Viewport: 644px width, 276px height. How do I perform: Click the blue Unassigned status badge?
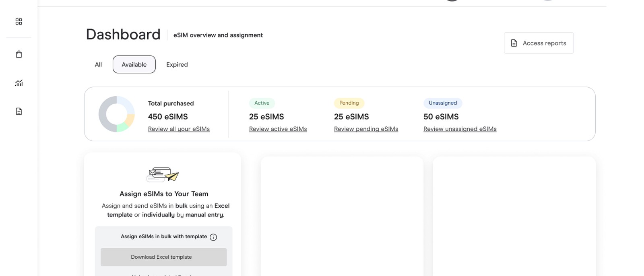[x=442, y=103]
